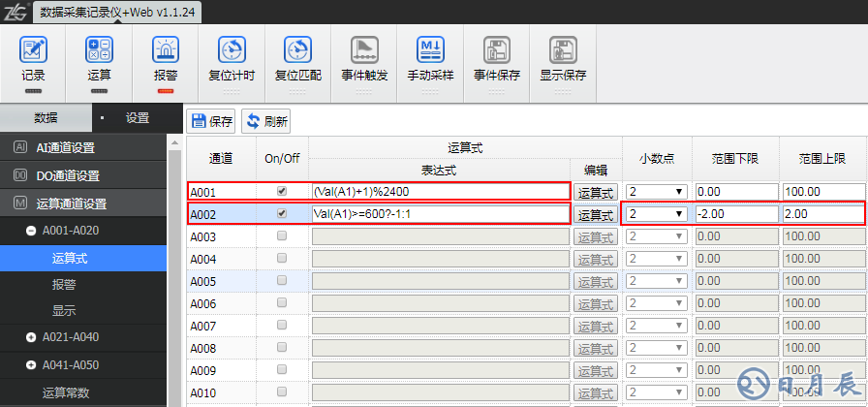The width and height of the screenshot is (868, 407).
Task: Click the 运算式 edit button for A001
Action: pos(596,192)
